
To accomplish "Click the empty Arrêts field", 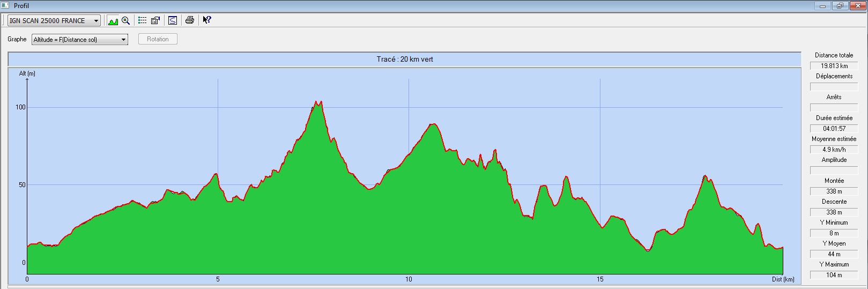I will pos(834,108).
